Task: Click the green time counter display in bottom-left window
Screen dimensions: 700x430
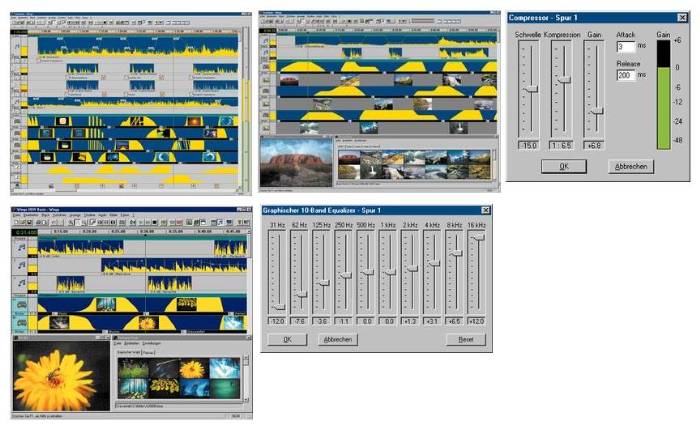Action: click(25, 232)
